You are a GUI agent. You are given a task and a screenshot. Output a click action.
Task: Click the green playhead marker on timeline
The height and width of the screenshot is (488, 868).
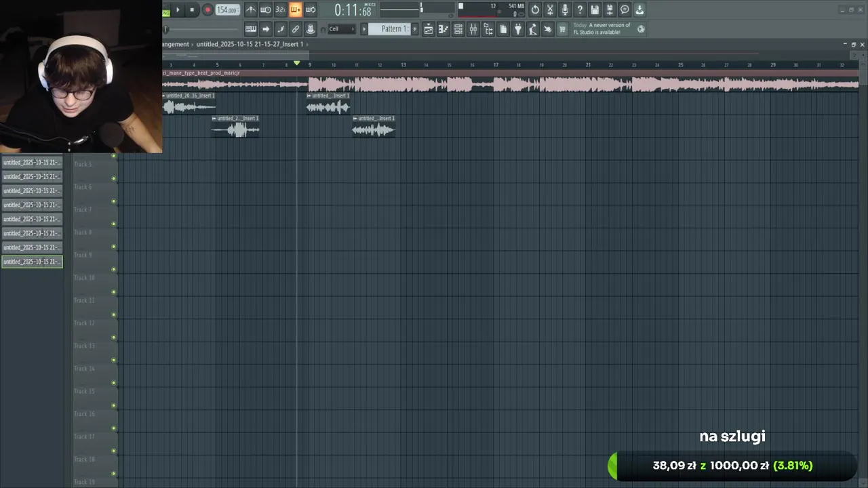coord(296,63)
